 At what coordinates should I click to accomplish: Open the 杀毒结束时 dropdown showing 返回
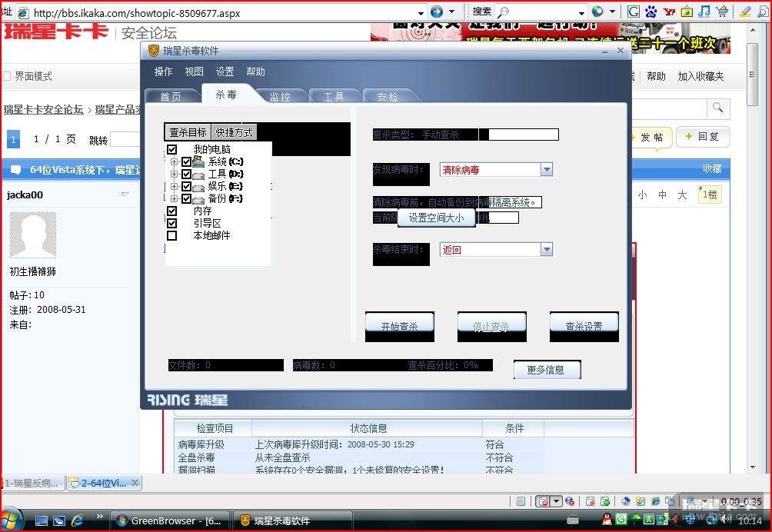pos(547,250)
